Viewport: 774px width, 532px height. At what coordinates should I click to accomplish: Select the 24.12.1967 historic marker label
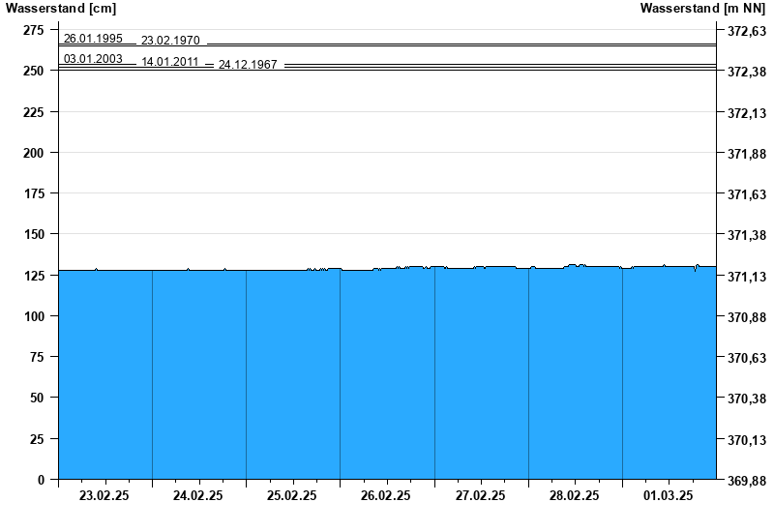click(248, 65)
